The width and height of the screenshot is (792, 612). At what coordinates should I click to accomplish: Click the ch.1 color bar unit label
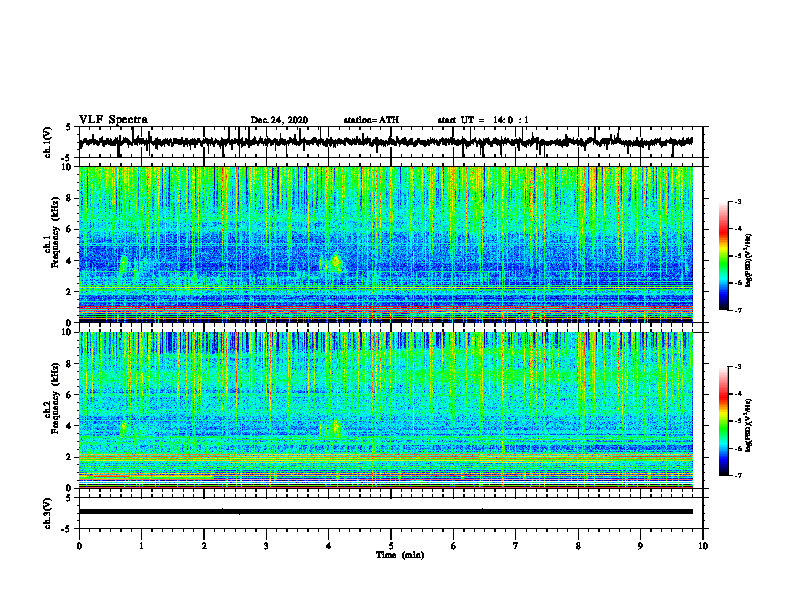coord(749,260)
